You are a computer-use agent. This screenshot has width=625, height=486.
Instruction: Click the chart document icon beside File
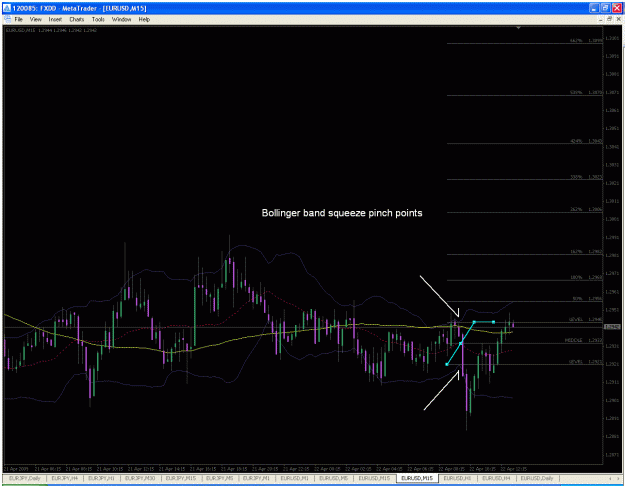[7, 19]
